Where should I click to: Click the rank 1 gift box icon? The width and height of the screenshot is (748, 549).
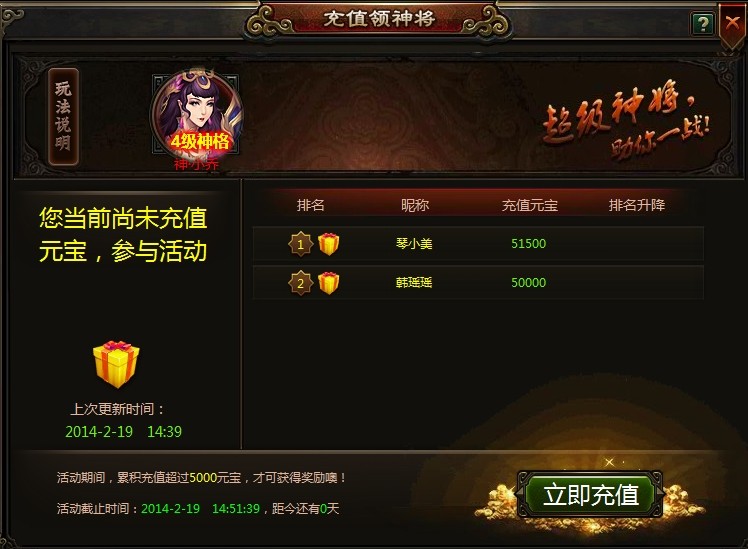click(329, 244)
